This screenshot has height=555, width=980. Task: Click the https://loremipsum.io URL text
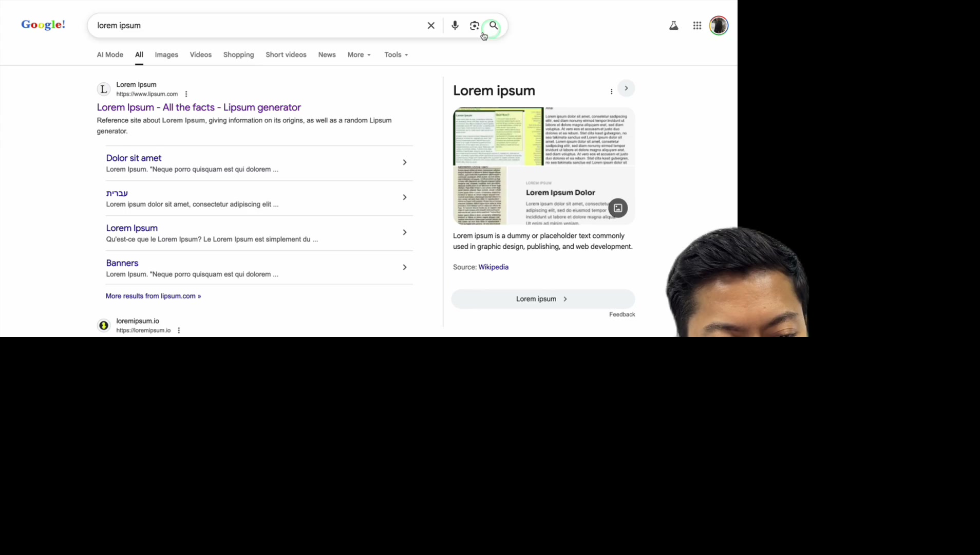[143, 330]
